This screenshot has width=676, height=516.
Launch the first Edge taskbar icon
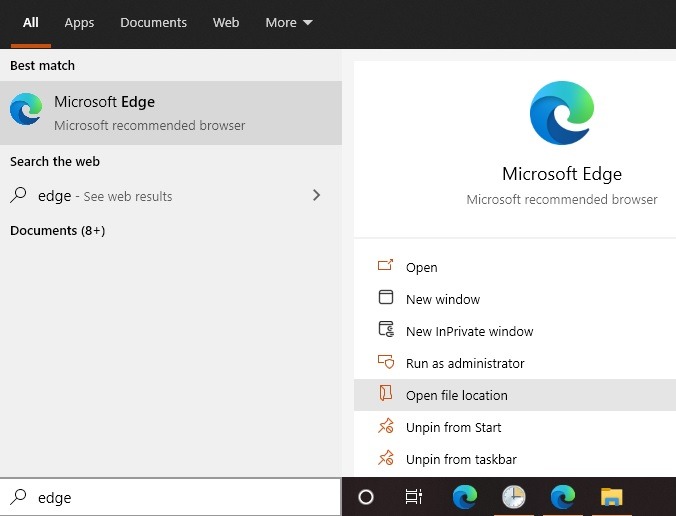point(464,497)
